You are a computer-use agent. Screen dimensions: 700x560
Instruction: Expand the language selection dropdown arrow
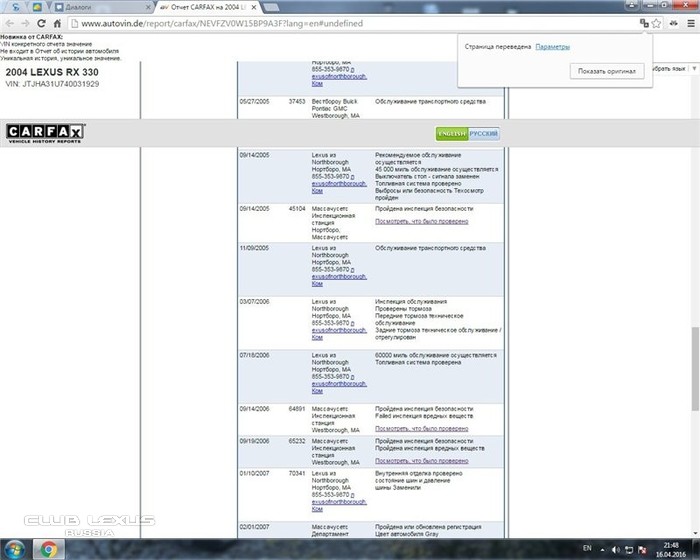(694, 68)
